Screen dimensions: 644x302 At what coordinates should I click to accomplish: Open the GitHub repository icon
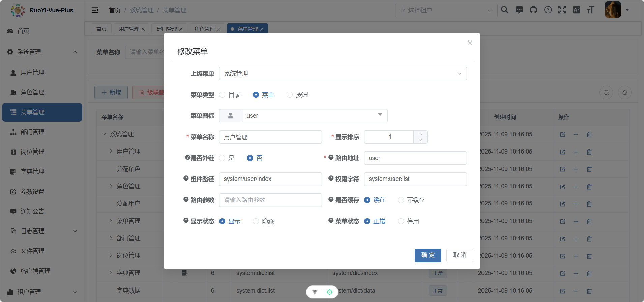pos(533,10)
